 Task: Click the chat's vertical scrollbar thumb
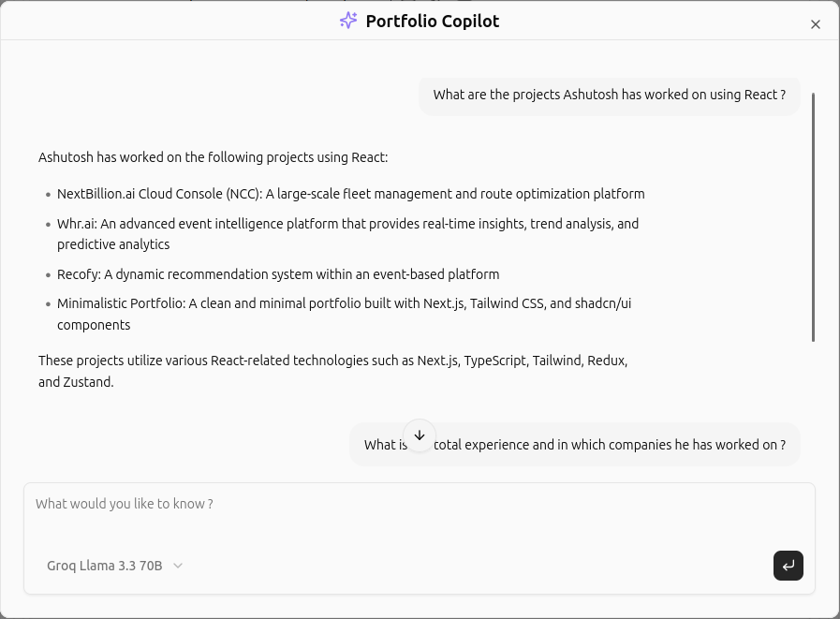[x=813, y=215]
